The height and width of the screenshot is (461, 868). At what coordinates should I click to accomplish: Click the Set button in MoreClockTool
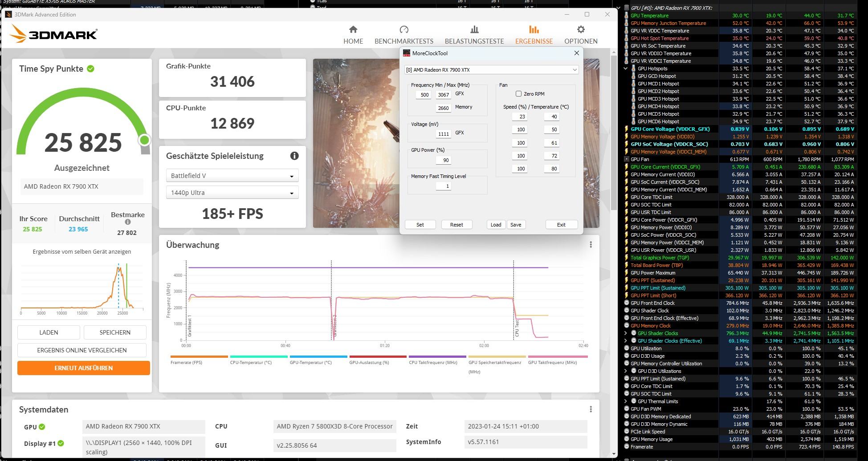pos(420,225)
